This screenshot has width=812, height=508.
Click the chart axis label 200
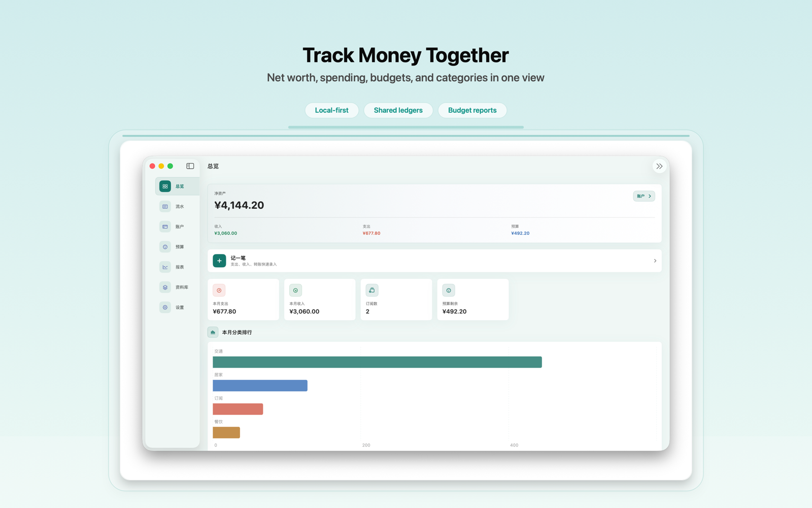[366, 445]
